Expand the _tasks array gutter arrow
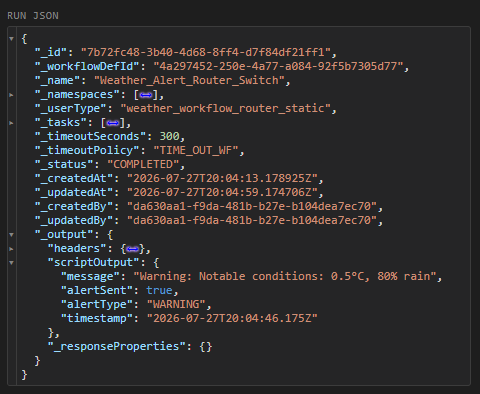The width and height of the screenshot is (480, 394). point(11,123)
